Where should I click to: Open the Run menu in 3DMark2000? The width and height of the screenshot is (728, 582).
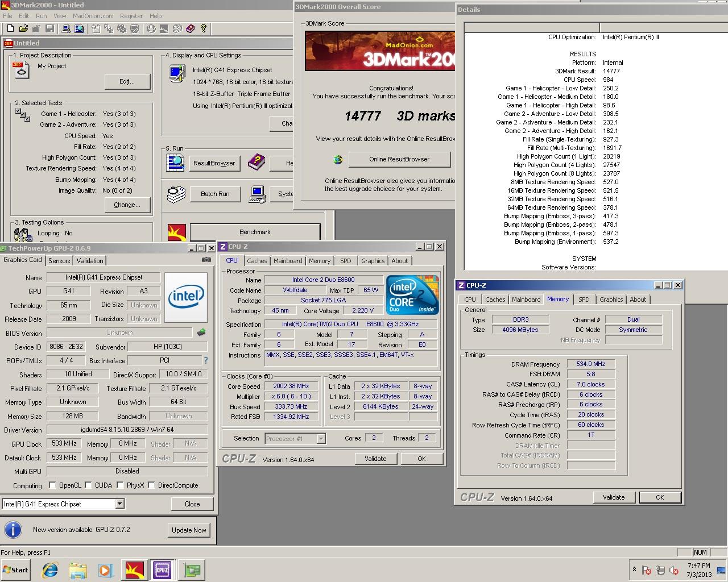coord(41,16)
